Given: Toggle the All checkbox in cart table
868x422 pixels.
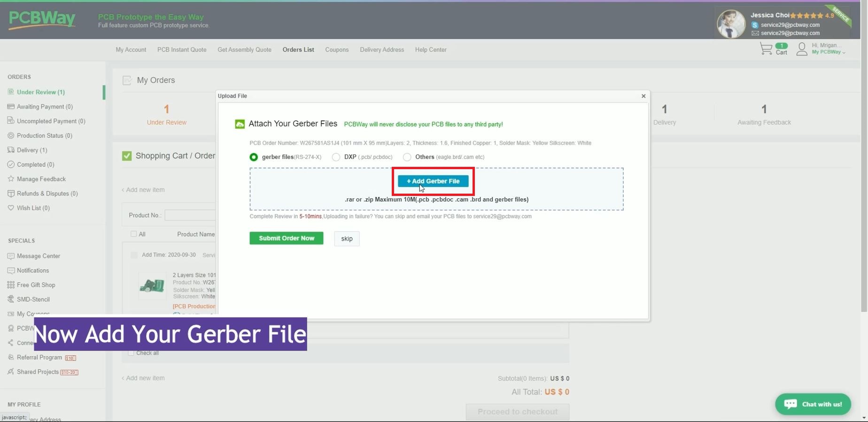Looking at the screenshot, I should point(134,234).
